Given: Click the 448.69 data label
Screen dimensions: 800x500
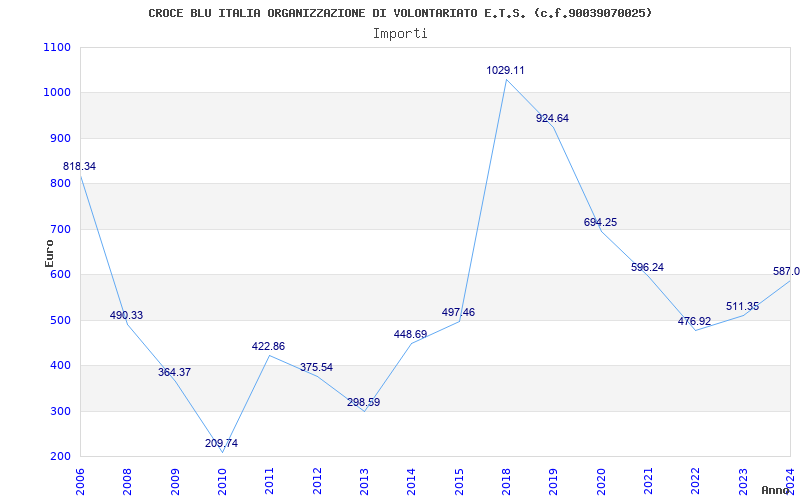Looking at the screenshot, I should pyautogui.click(x=410, y=334).
